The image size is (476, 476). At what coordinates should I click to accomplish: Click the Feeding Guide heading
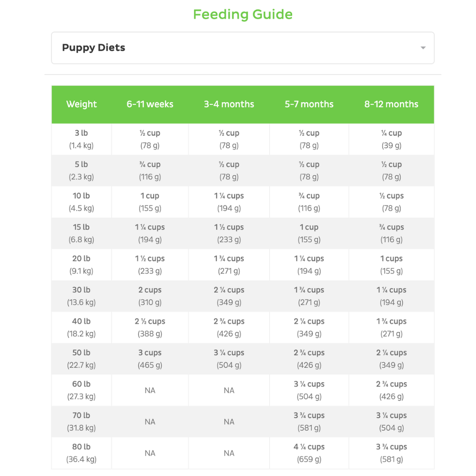[242, 15]
